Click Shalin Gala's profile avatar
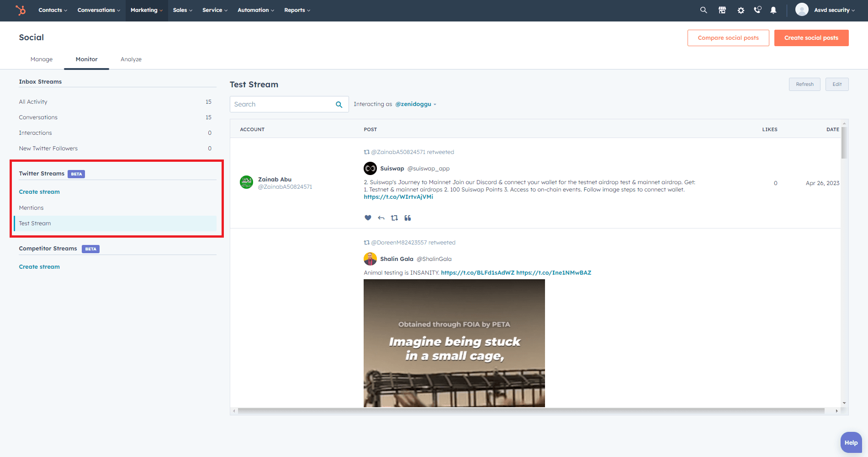The width and height of the screenshot is (868, 457). [370, 259]
